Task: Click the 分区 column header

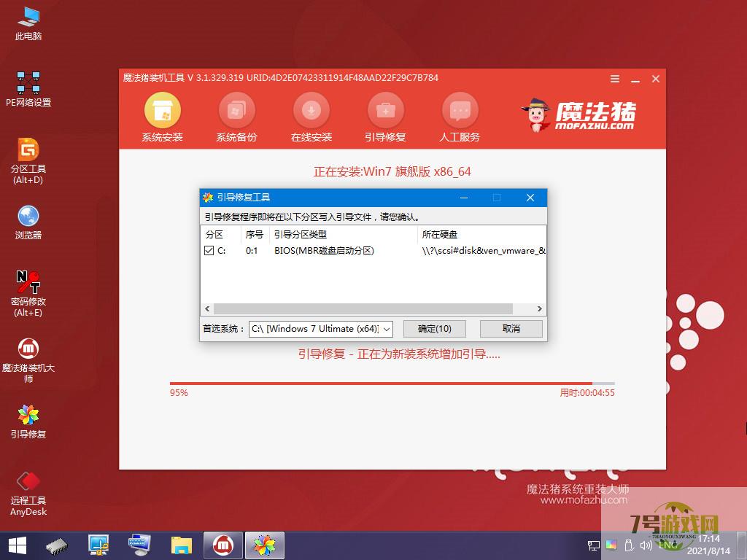Action: pyautogui.click(x=220, y=234)
